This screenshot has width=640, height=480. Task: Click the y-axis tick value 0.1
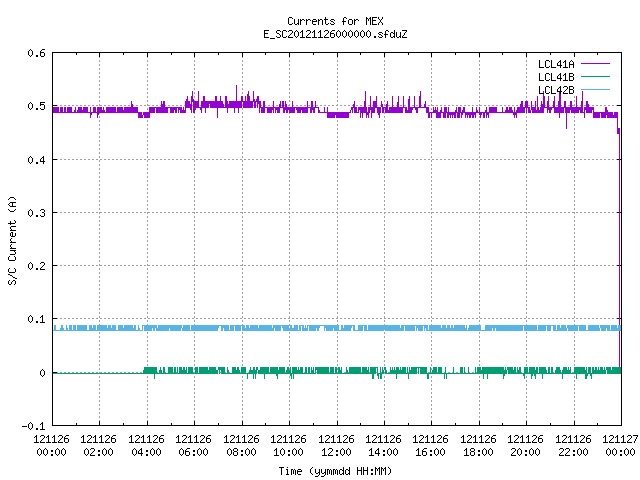36,319
